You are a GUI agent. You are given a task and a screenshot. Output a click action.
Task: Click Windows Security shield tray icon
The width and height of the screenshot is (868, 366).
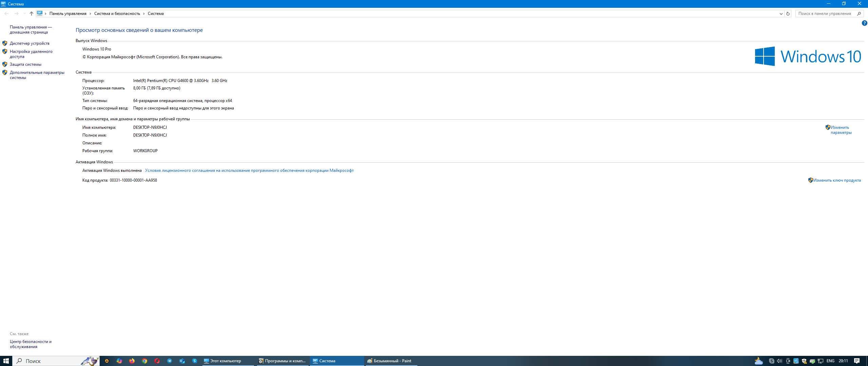pyautogui.click(x=804, y=361)
